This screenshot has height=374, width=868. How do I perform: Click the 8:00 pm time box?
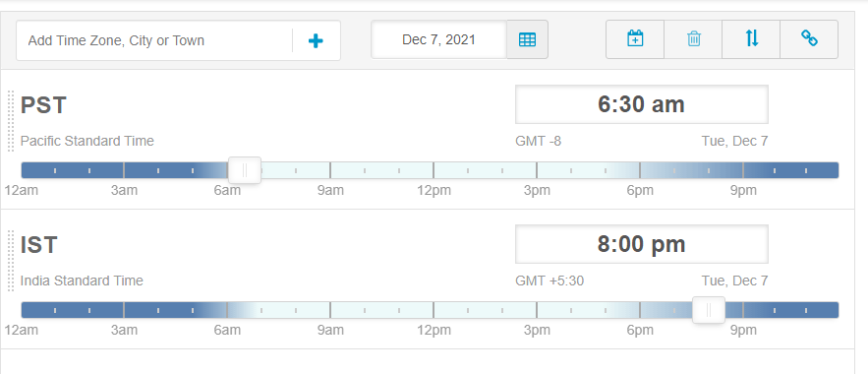[x=641, y=244]
